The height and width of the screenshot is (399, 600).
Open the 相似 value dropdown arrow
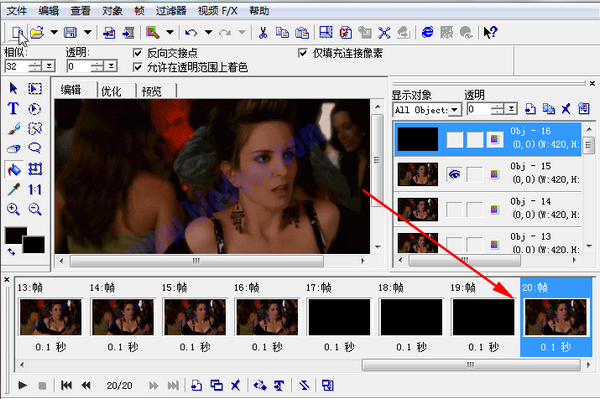(x=49, y=66)
